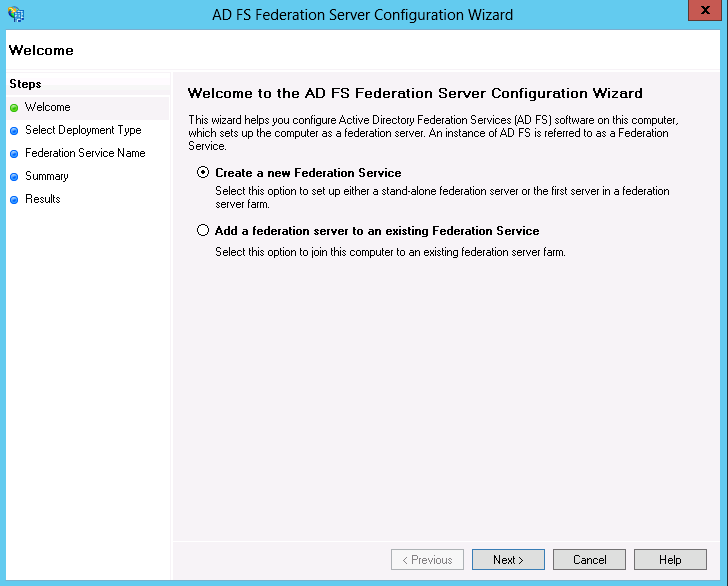
Task: Open the Welcome step in sidebar
Action: [x=48, y=107]
